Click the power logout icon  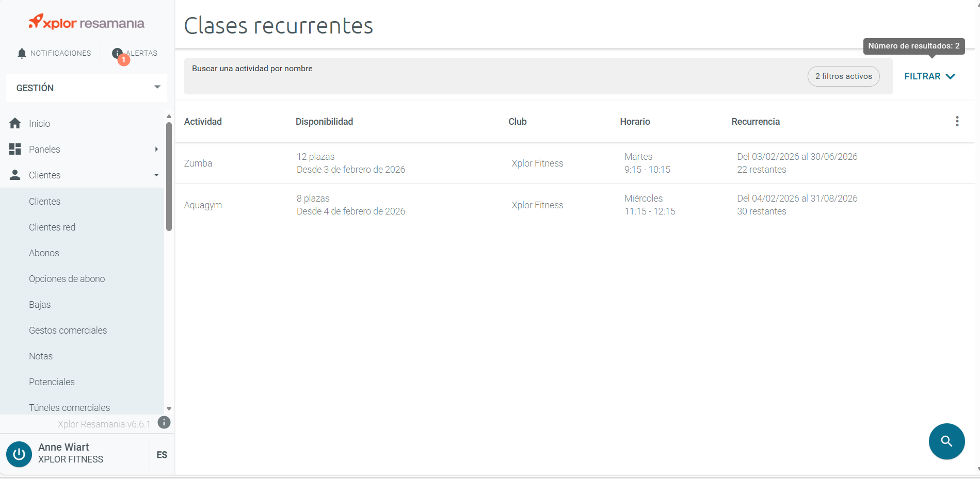[19, 454]
